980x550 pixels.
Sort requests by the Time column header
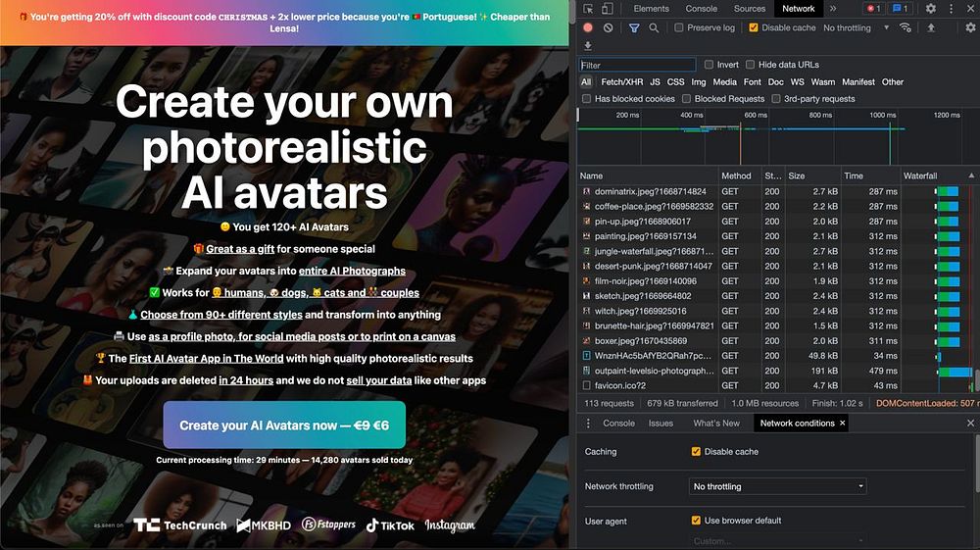point(870,175)
